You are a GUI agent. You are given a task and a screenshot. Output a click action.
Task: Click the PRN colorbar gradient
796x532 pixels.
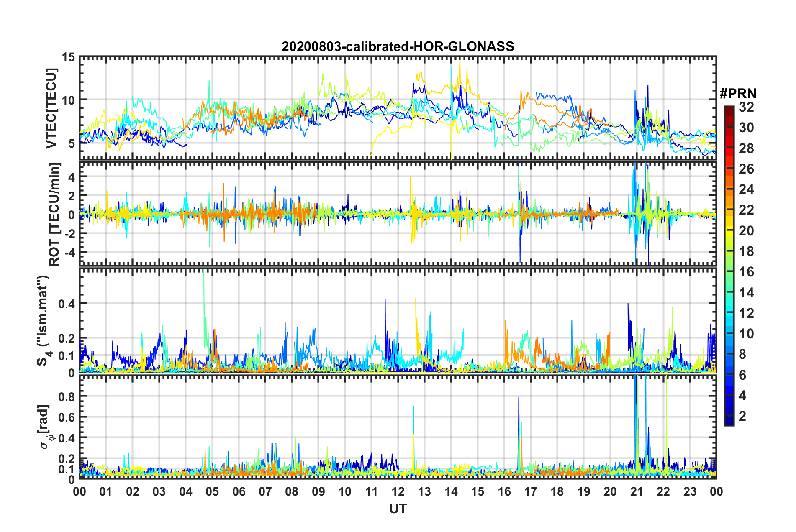[729, 266]
